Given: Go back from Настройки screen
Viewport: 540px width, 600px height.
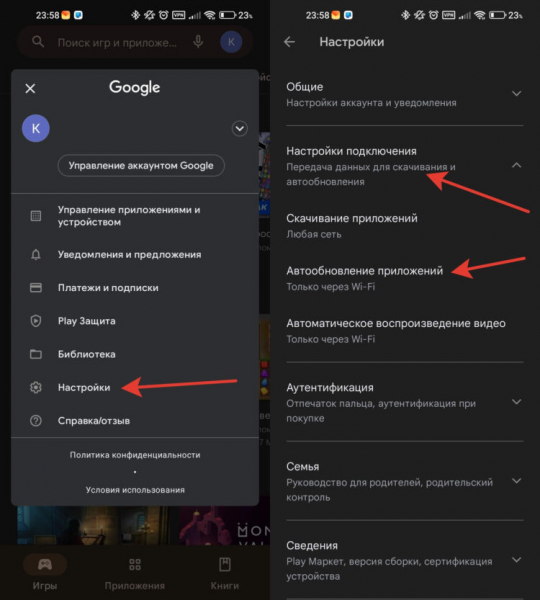Looking at the screenshot, I should click(x=290, y=42).
